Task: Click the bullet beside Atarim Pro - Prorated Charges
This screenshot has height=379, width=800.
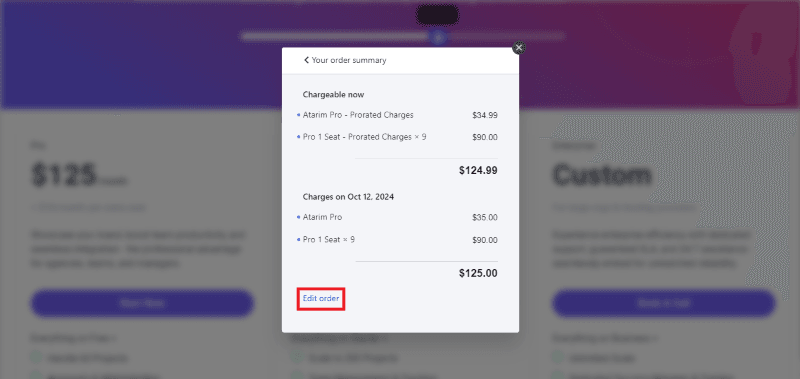Action: click(298, 115)
